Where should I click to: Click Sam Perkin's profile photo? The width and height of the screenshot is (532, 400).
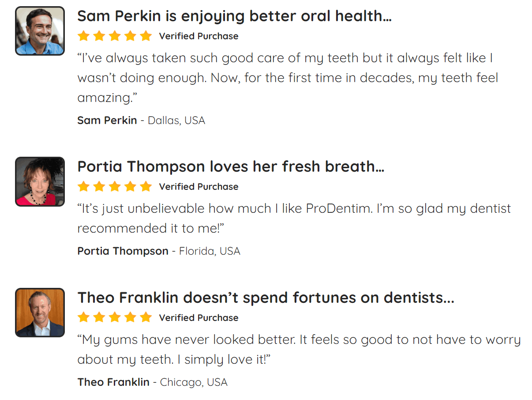pos(40,31)
